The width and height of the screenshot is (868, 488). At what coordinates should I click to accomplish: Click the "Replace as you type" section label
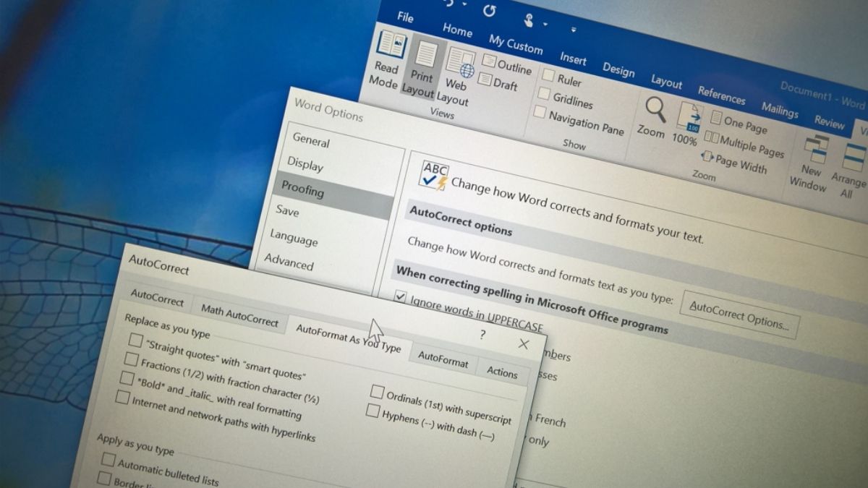[167, 326]
